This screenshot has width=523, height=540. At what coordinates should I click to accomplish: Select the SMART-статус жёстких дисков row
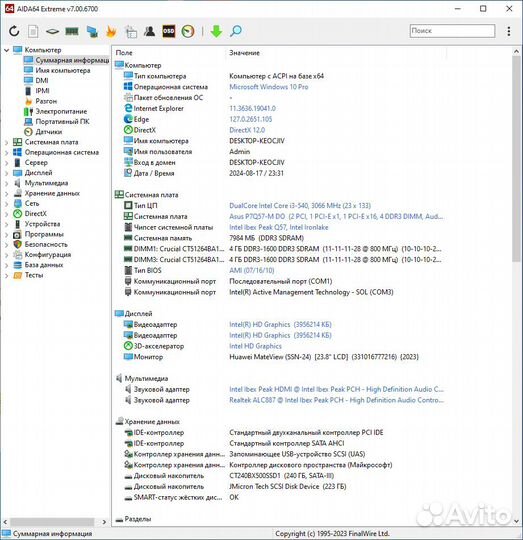pyautogui.click(x=181, y=497)
